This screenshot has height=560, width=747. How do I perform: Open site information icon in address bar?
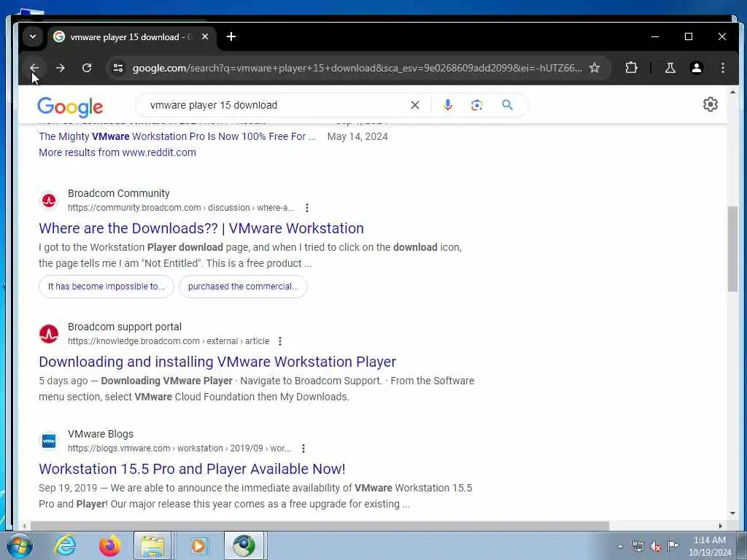pyautogui.click(x=117, y=68)
